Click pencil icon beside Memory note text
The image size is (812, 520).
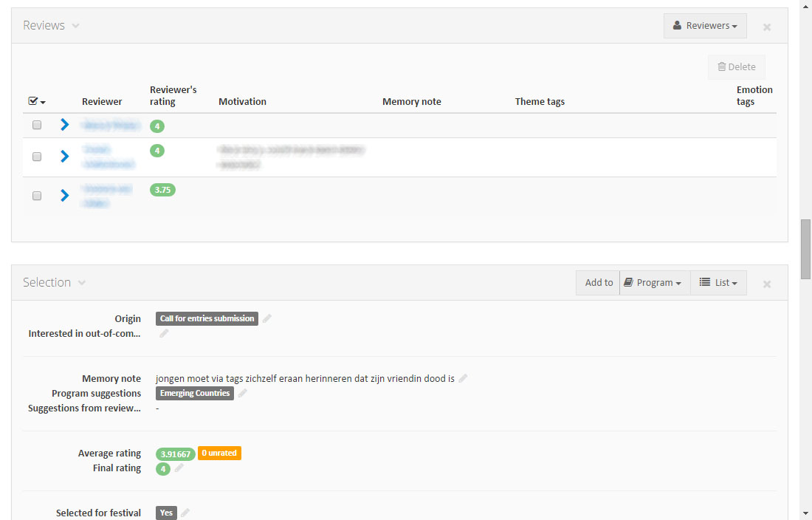[x=463, y=378]
